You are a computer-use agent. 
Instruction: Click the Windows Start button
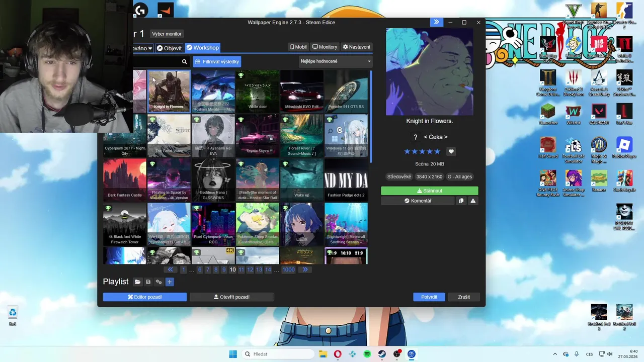[x=233, y=354]
